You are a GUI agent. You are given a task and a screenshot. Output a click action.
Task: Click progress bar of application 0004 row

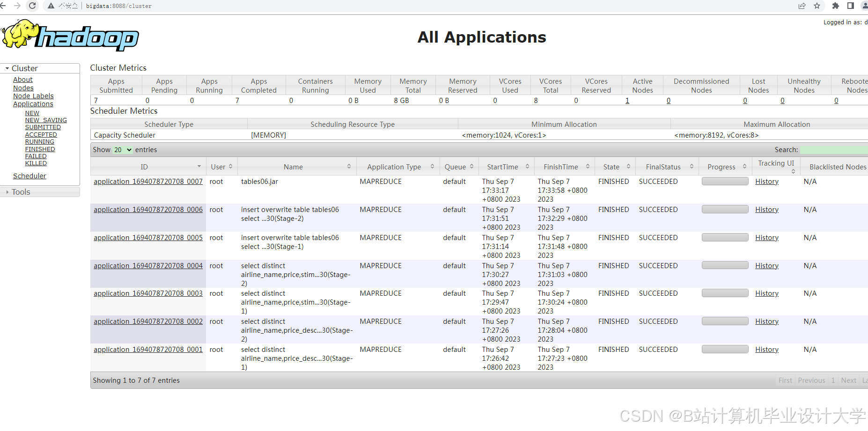click(725, 265)
